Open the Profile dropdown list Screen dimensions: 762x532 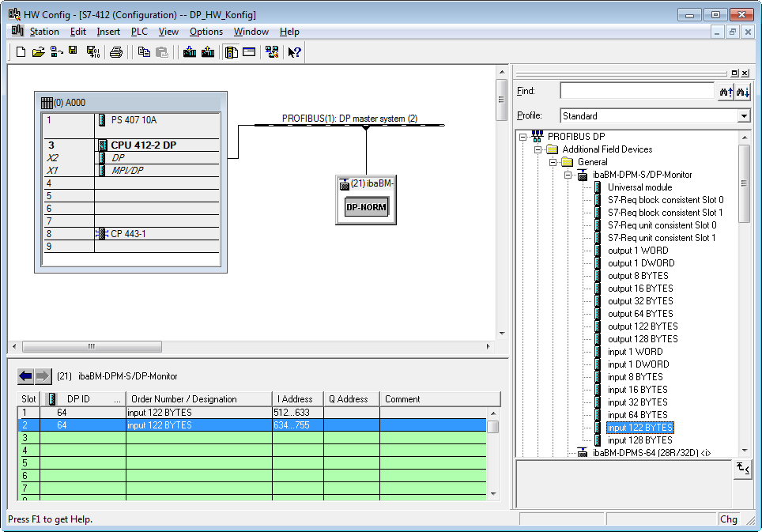[743, 116]
